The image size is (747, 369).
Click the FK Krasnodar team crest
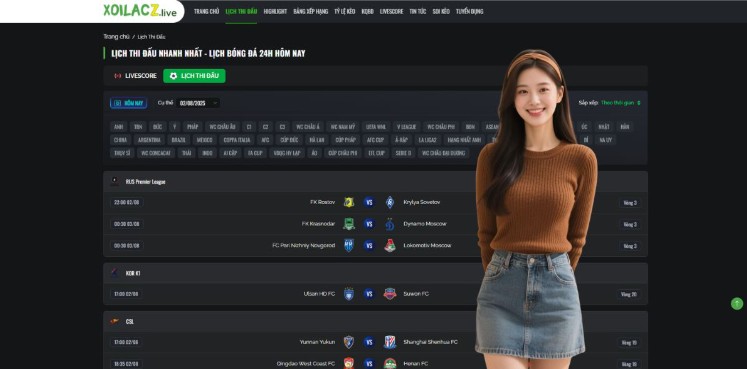pos(349,224)
